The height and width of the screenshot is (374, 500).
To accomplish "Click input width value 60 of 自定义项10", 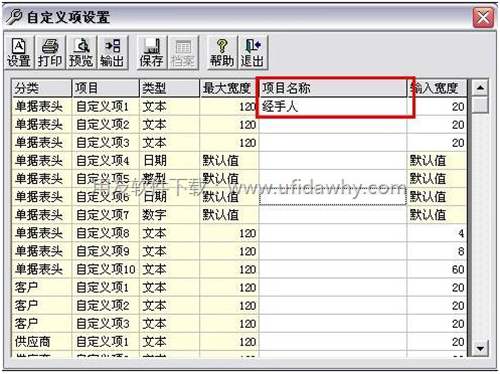I will pyautogui.click(x=437, y=269).
